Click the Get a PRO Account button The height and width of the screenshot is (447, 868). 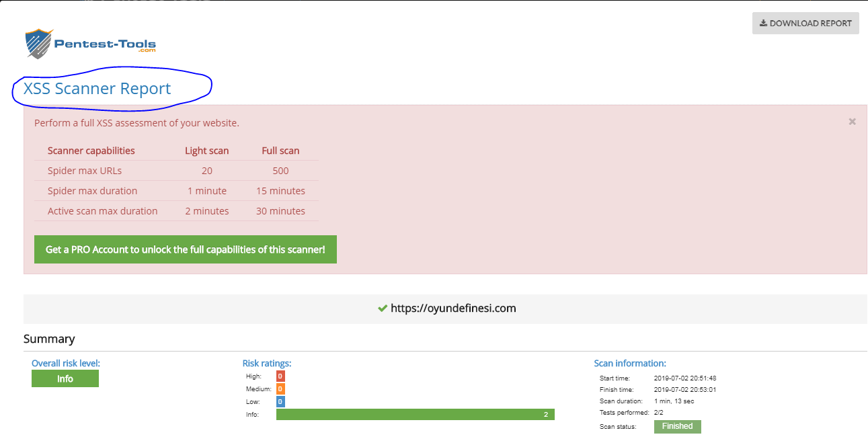click(186, 249)
